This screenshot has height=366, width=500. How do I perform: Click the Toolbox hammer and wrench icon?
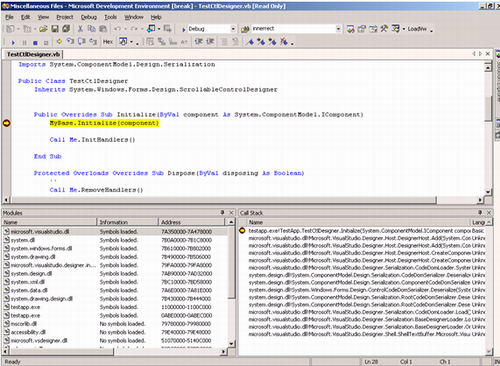click(x=384, y=29)
